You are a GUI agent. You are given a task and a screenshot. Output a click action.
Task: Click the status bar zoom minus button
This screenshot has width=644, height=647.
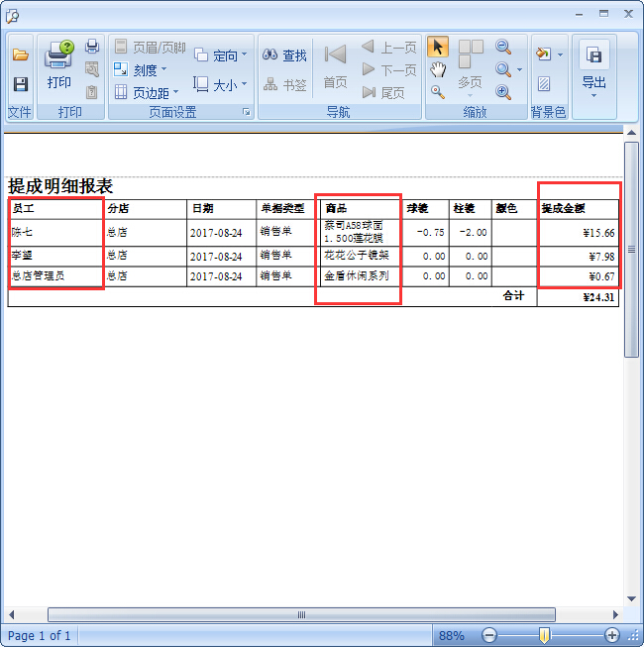coord(489,635)
